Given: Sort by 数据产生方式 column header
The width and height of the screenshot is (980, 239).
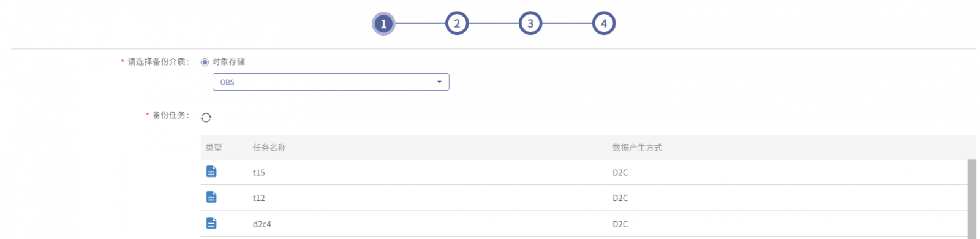Looking at the screenshot, I should [x=637, y=148].
